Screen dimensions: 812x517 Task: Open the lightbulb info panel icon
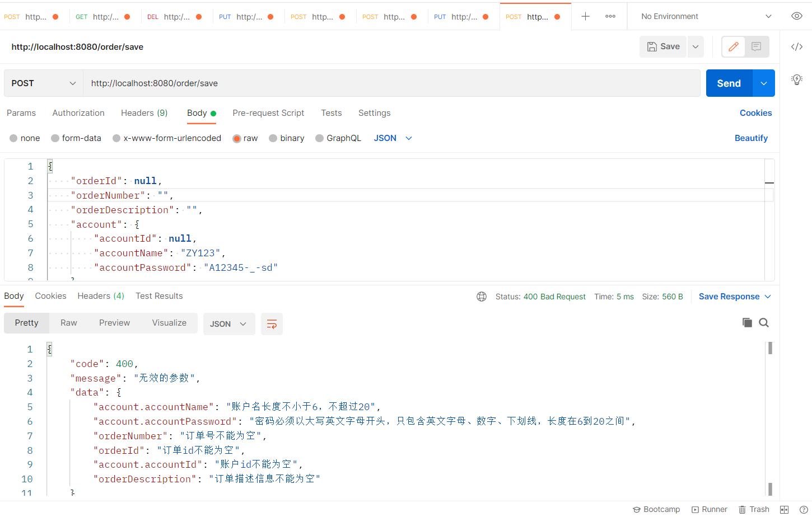click(x=797, y=79)
